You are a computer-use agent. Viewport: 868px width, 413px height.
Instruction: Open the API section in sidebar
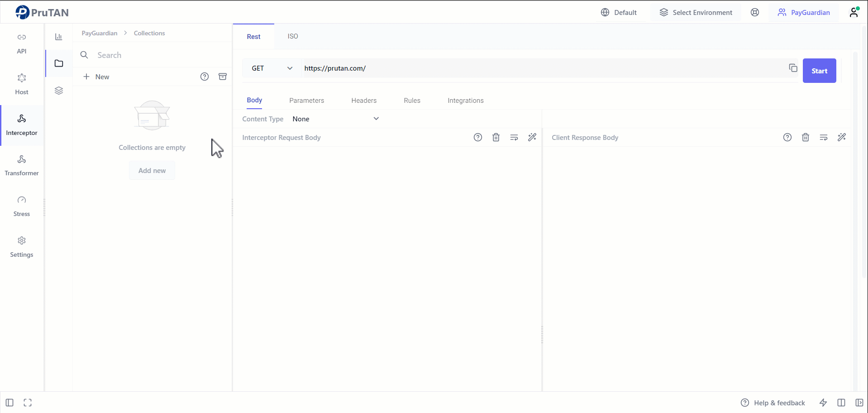point(22,44)
